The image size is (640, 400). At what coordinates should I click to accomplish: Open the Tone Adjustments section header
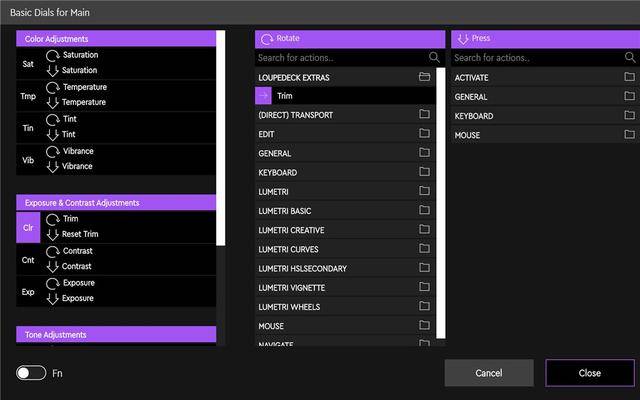tap(116, 335)
